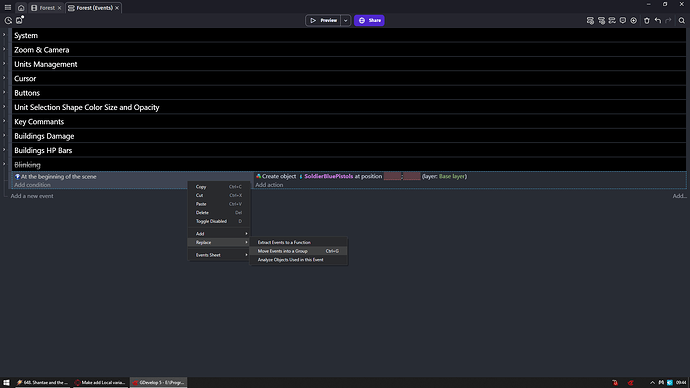690x388 pixels.
Task: Switch to the Forest scene tab
Action: point(46,8)
